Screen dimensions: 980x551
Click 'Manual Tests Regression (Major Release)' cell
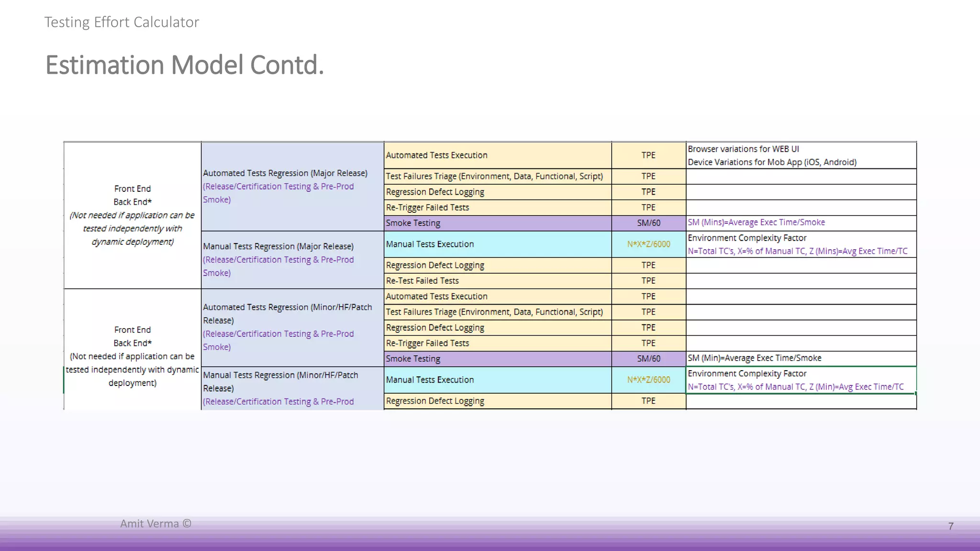pyautogui.click(x=292, y=260)
